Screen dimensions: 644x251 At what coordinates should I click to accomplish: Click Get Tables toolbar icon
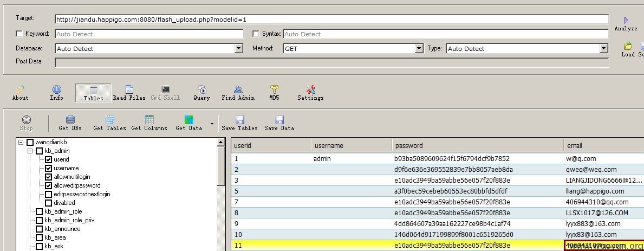pos(109,120)
